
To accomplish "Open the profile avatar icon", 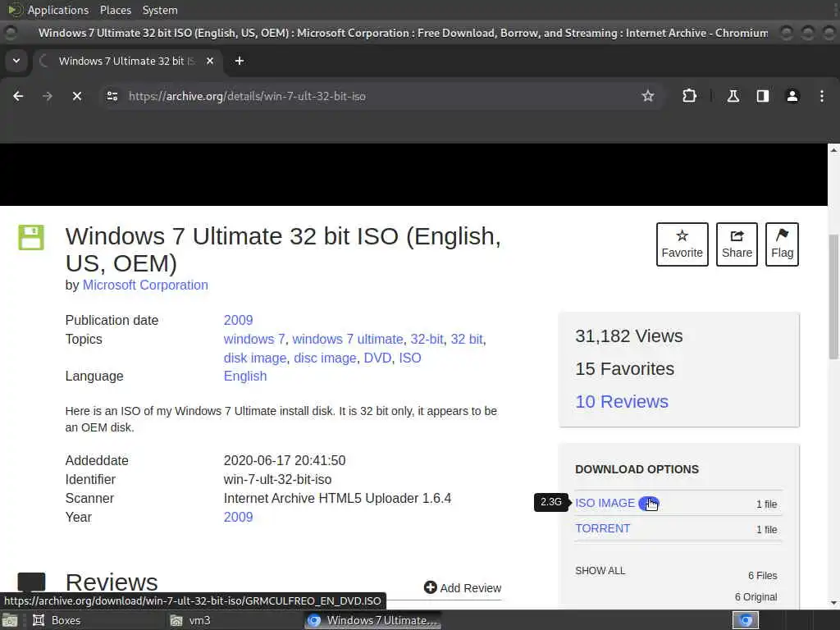I will [792, 96].
